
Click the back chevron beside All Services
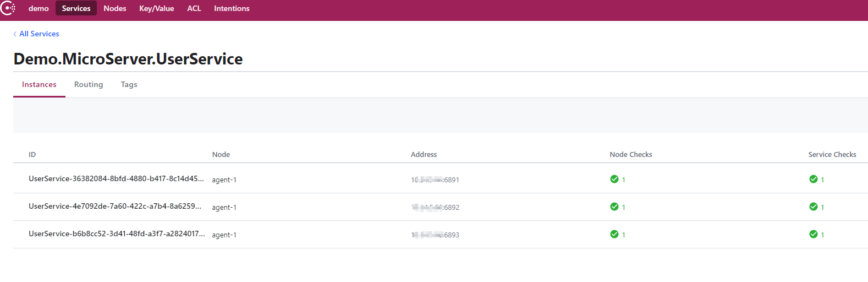(15, 34)
